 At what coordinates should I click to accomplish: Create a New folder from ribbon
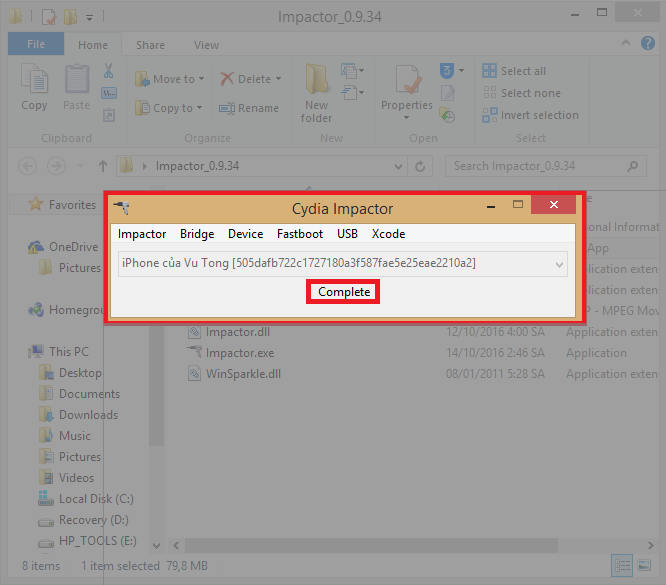click(317, 93)
